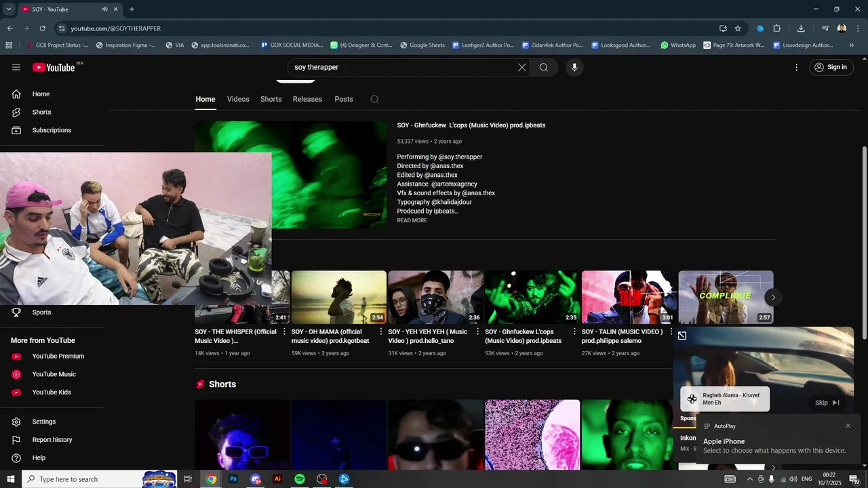Open options for SOY - OH MAMA video
Viewport: 868px width, 488px height.
click(x=381, y=332)
